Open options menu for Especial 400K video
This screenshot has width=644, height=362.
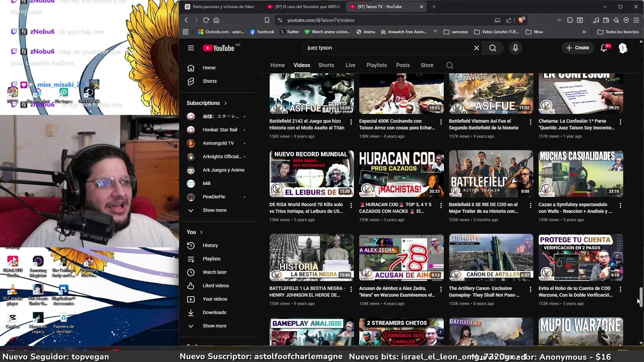coord(441,122)
